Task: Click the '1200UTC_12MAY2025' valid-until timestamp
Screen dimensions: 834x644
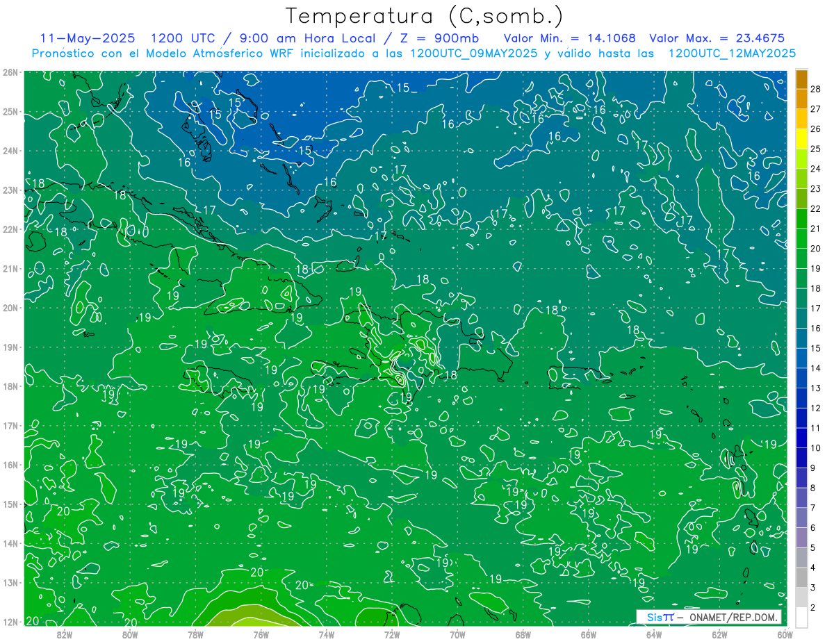Action: [x=731, y=53]
